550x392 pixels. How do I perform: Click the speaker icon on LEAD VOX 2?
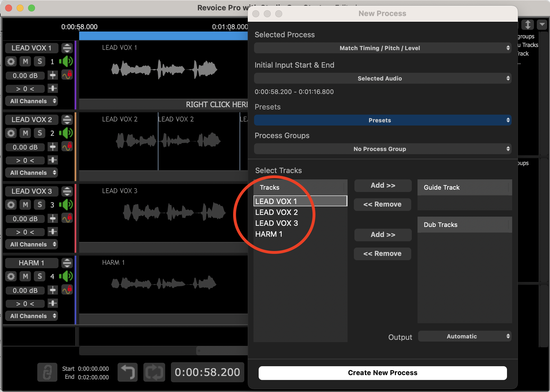click(x=66, y=133)
